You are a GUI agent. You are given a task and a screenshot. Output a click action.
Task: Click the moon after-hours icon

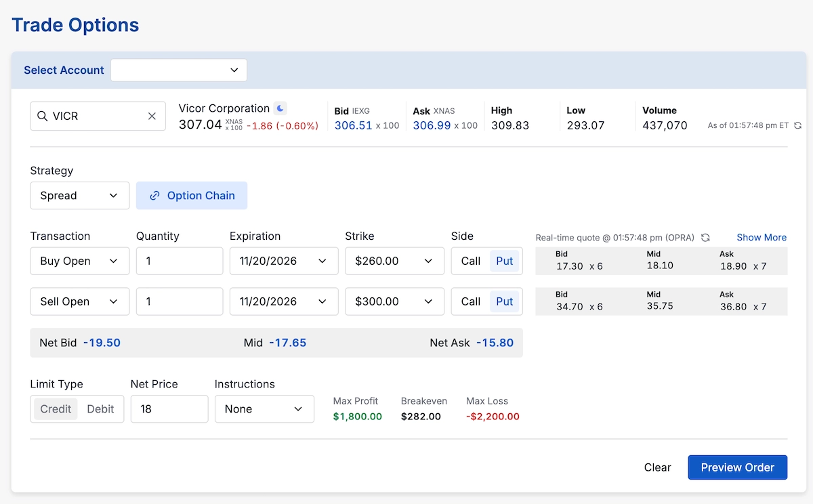coord(280,108)
